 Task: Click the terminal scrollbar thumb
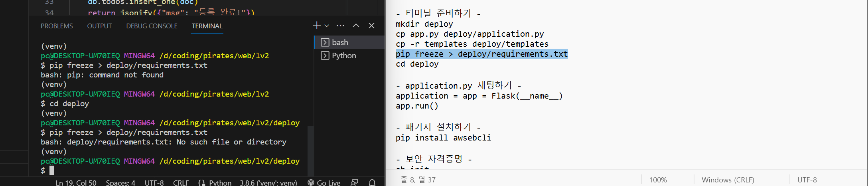[x=310, y=151]
